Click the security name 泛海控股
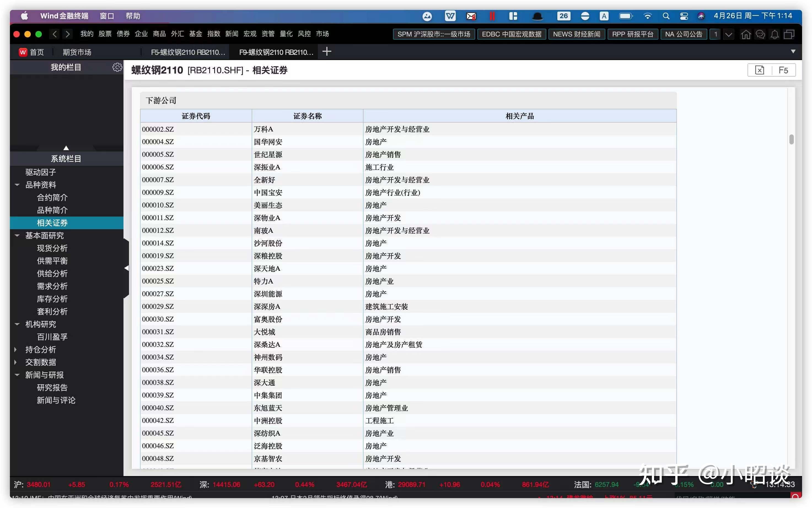The width and height of the screenshot is (812, 508). point(268,446)
